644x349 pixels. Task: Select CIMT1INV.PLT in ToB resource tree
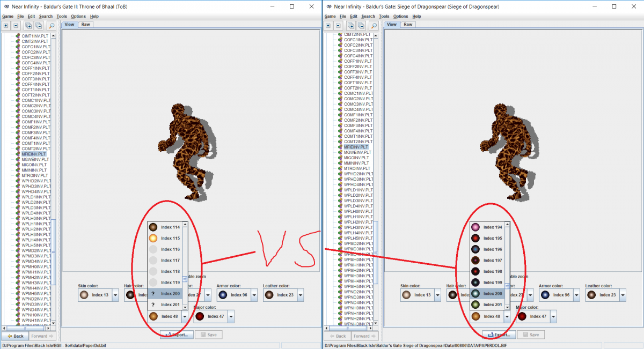click(x=34, y=36)
